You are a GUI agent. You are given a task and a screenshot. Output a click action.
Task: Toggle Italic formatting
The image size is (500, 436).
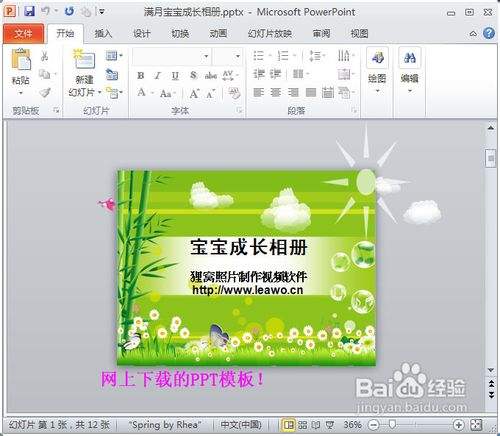[x=158, y=76]
